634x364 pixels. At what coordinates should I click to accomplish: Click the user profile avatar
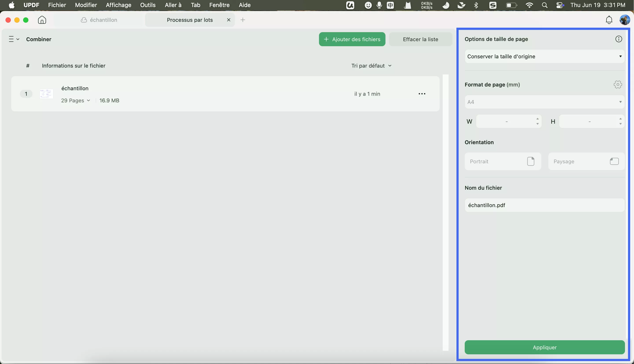click(625, 20)
